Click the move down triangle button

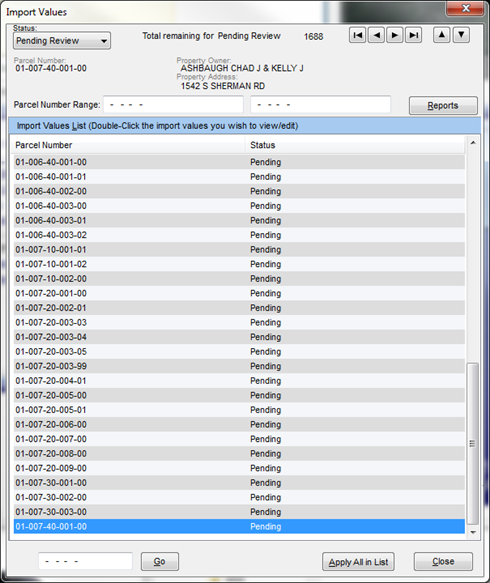461,35
